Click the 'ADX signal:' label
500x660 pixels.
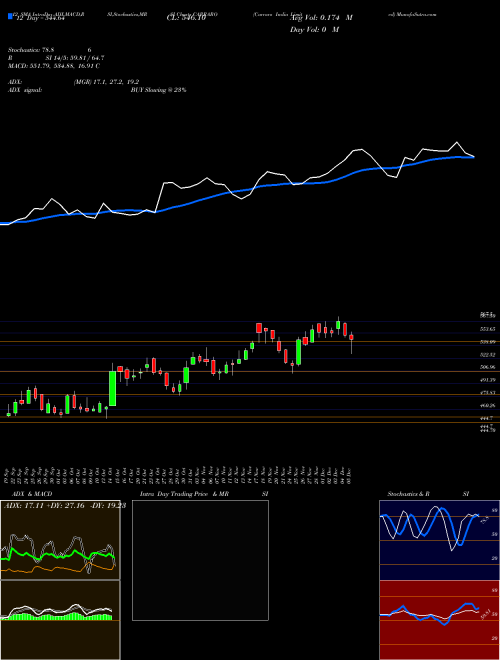(x=25, y=90)
